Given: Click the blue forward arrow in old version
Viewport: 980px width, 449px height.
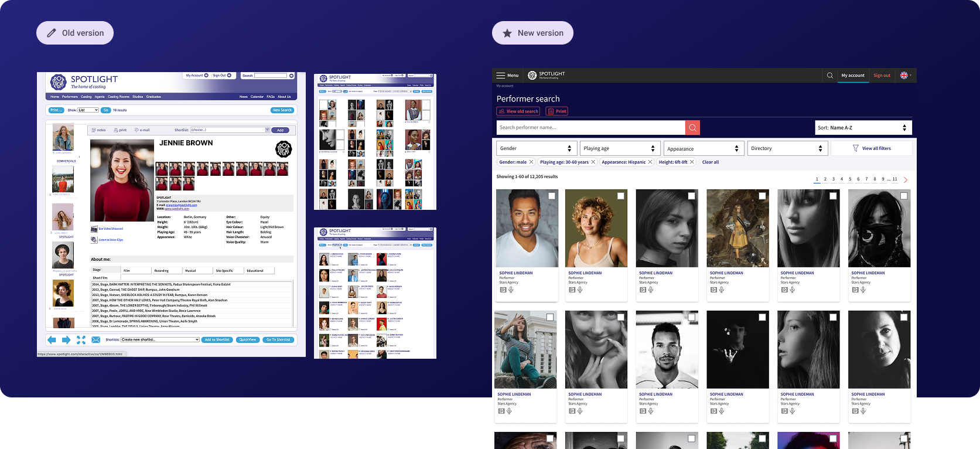Looking at the screenshot, I should tap(66, 340).
